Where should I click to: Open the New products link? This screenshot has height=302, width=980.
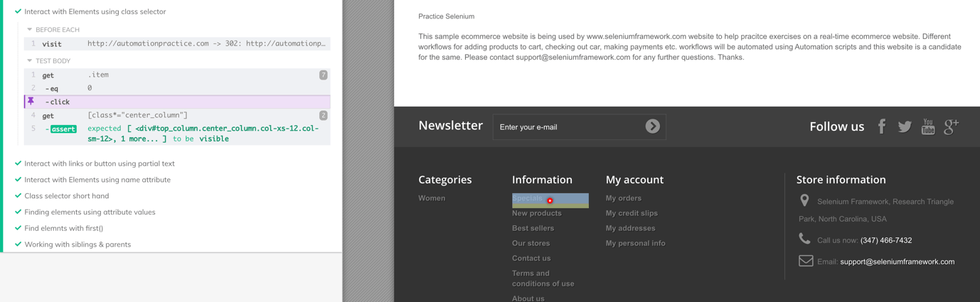point(536,213)
